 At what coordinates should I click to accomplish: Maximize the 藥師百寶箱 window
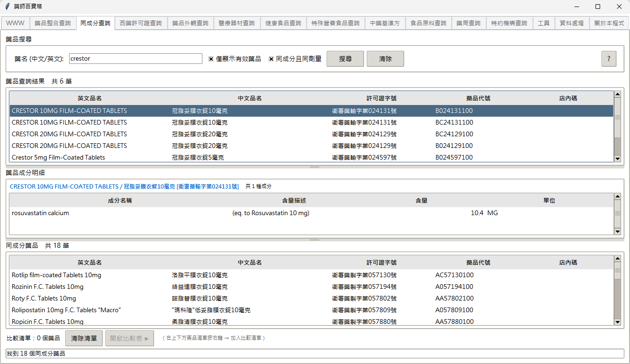point(598,7)
